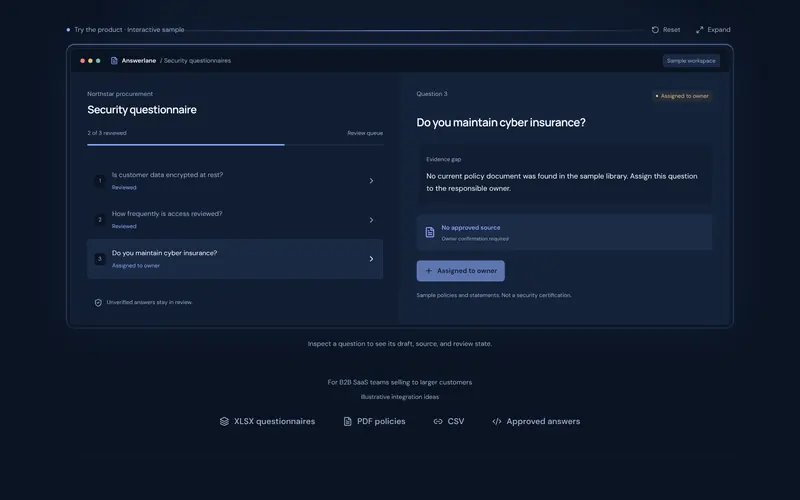Click the document icon beside No approved source
Image resolution: width=800 pixels, height=500 pixels.
430,232
